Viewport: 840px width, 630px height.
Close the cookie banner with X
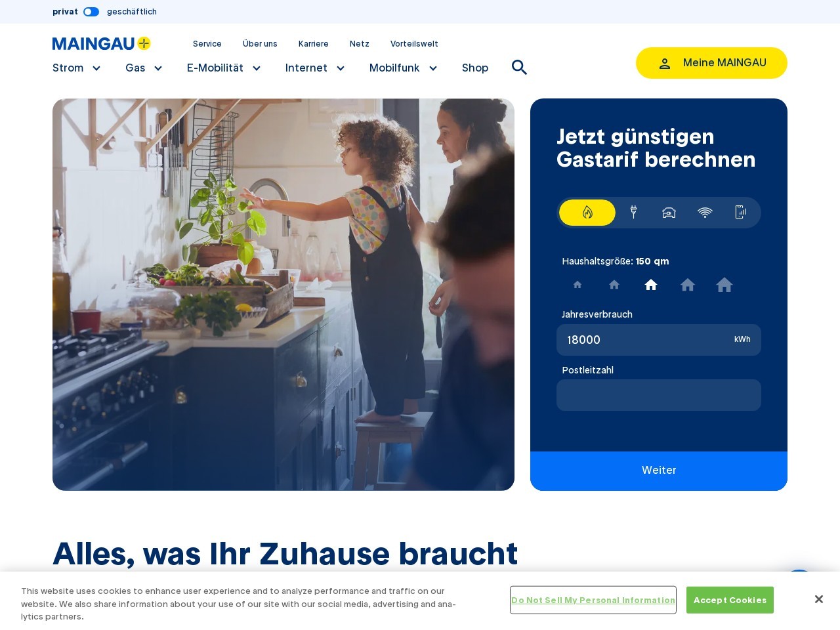818,599
